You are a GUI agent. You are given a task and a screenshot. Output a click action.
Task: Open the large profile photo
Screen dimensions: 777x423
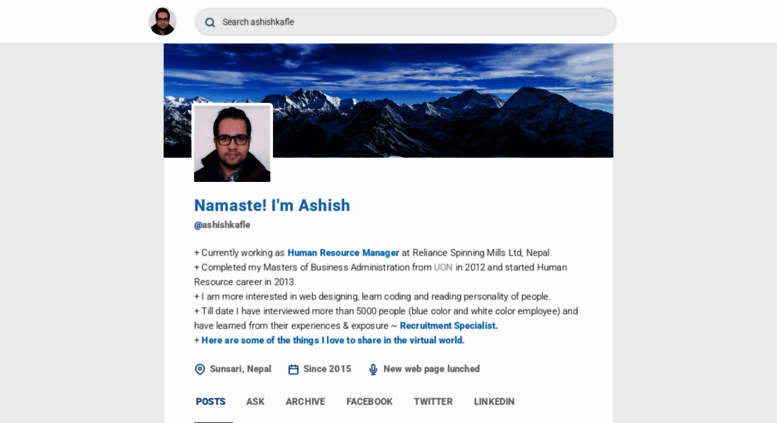232,143
